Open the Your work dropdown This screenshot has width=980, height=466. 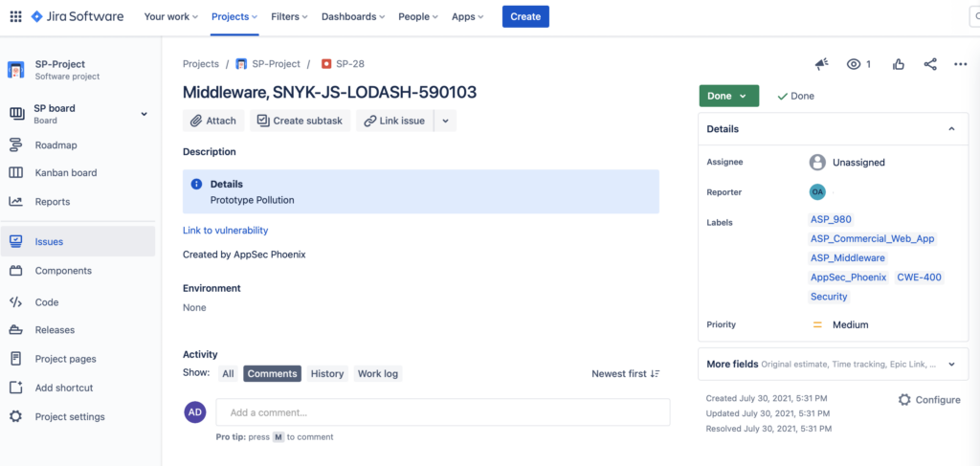(x=170, y=17)
